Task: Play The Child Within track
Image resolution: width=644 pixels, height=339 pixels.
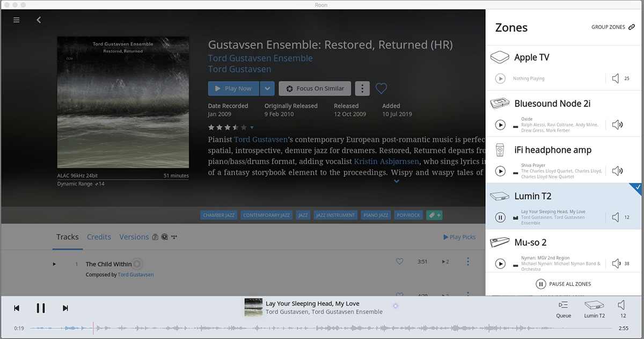Action: [x=54, y=264]
